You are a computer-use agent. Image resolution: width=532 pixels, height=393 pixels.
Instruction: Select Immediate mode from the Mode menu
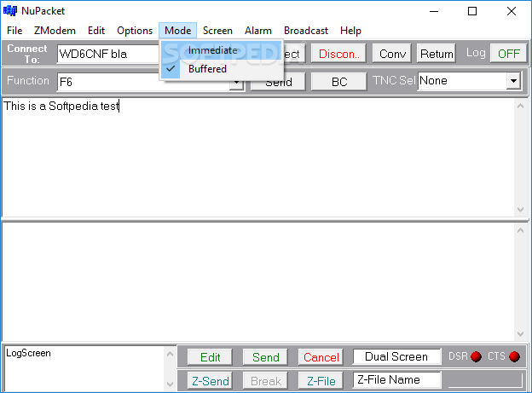tap(221, 50)
